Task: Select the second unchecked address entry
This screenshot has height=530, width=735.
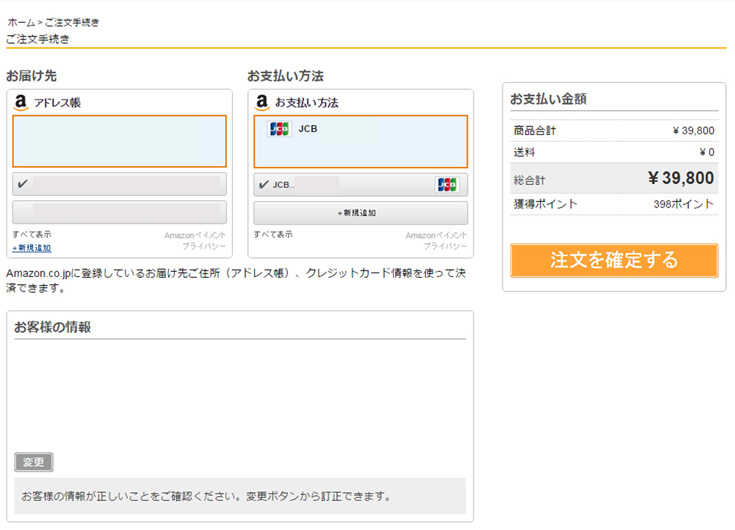Action: (119, 212)
